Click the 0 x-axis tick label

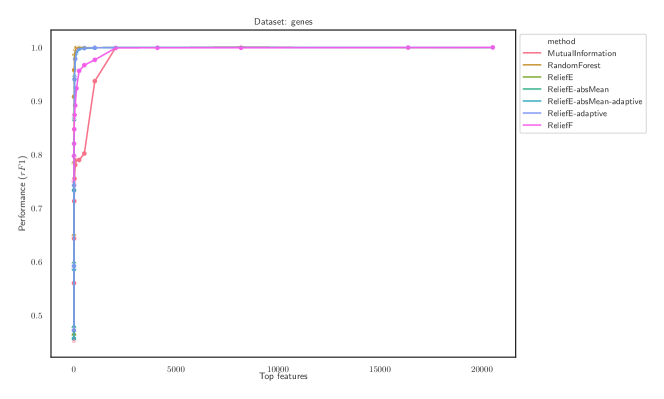74,369
